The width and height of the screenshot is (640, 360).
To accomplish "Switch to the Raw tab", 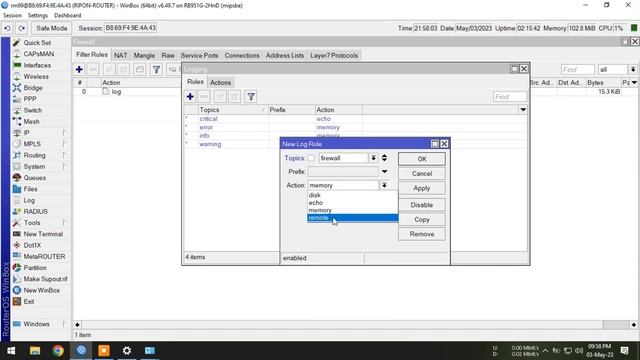I will point(168,56).
